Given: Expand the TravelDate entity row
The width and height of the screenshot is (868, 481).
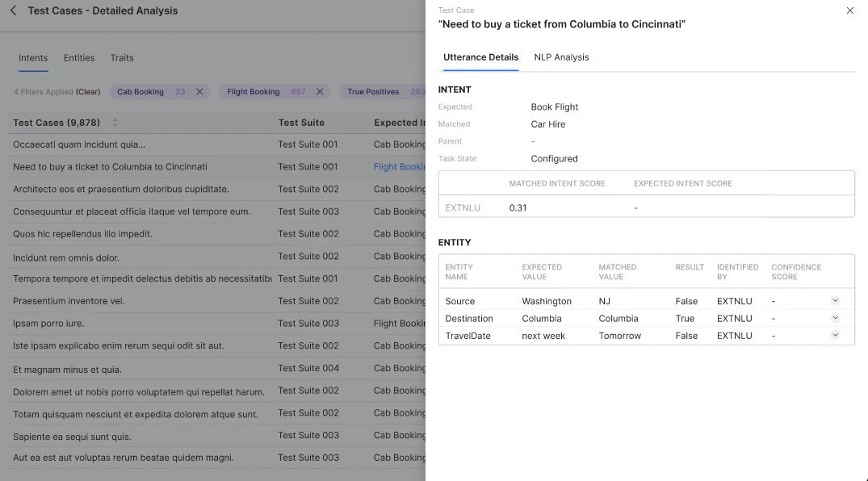Looking at the screenshot, I should (835, 335).
